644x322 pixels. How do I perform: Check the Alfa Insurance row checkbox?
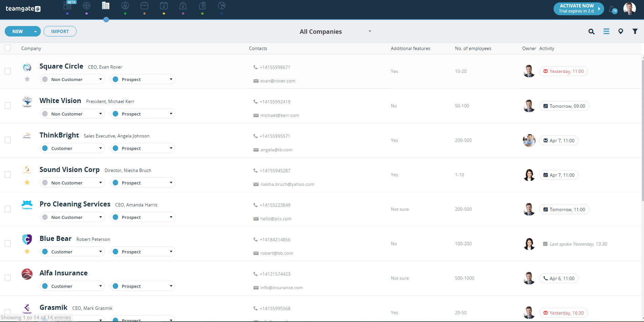click(x=8, y=278)
